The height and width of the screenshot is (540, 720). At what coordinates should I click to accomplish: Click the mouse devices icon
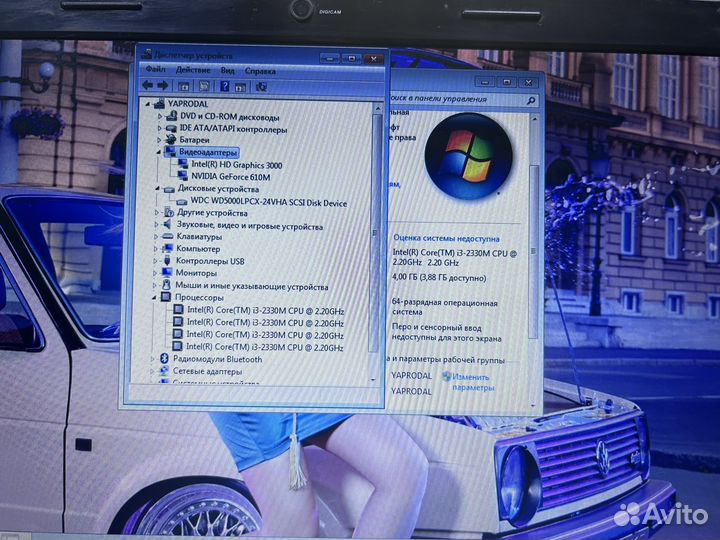(x=166, y=285)
